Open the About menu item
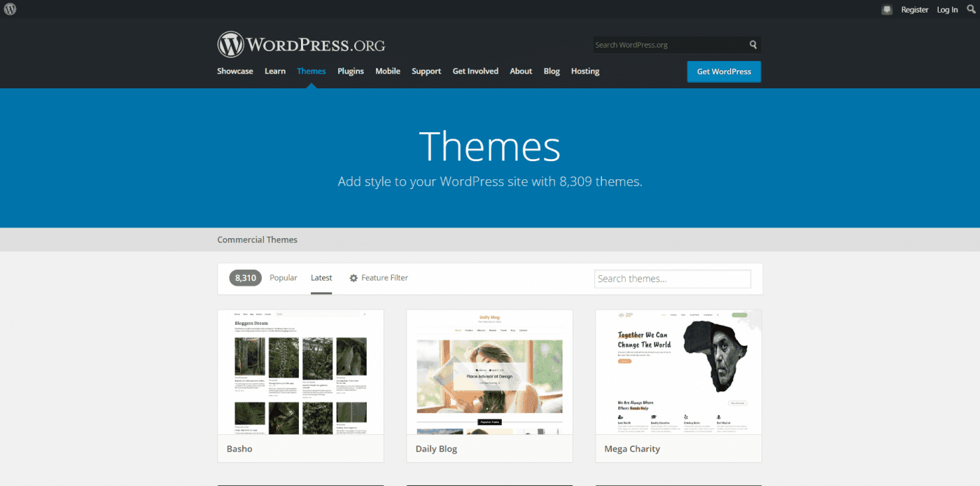 521,71
